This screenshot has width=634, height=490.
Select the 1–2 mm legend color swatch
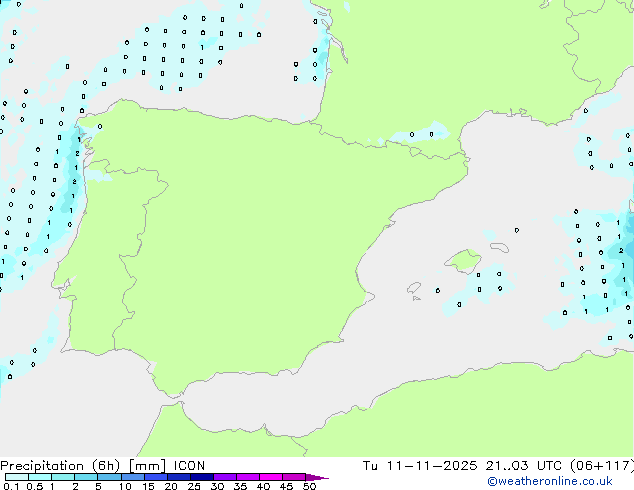tap(63, 477)
